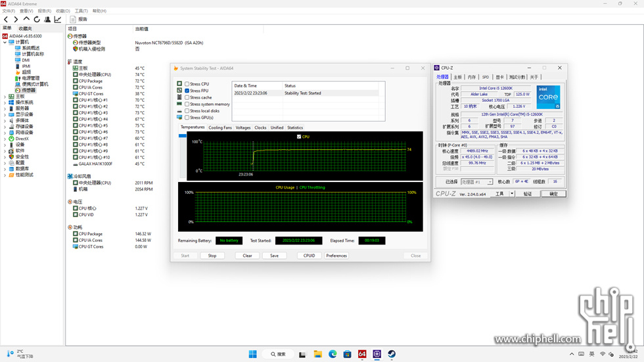Switch to the Voltages tab

click(x=243, y=127)
